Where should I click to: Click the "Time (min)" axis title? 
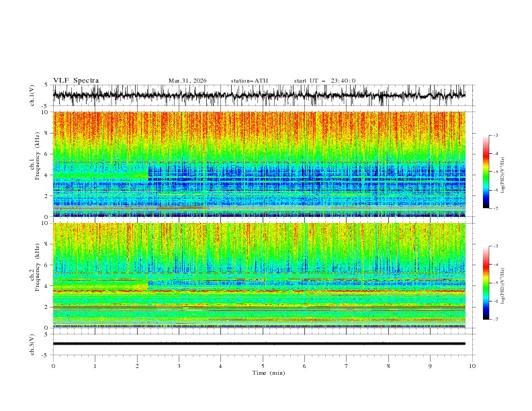pyautogui.click(x=269, y=373)
